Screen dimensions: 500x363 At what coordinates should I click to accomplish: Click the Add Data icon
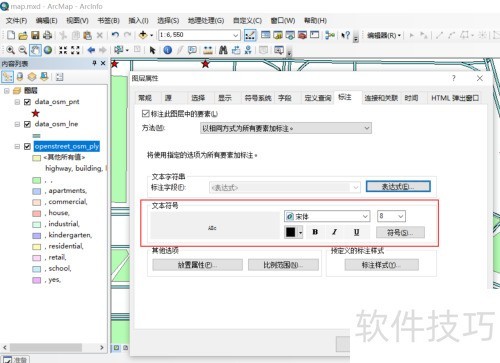pyautogui.click(x=143, y=35)
